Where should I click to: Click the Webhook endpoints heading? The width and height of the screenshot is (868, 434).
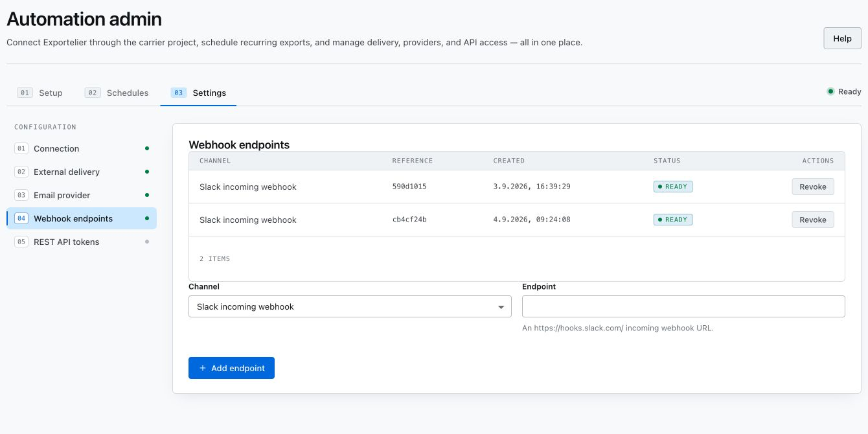tap(239, 145)
